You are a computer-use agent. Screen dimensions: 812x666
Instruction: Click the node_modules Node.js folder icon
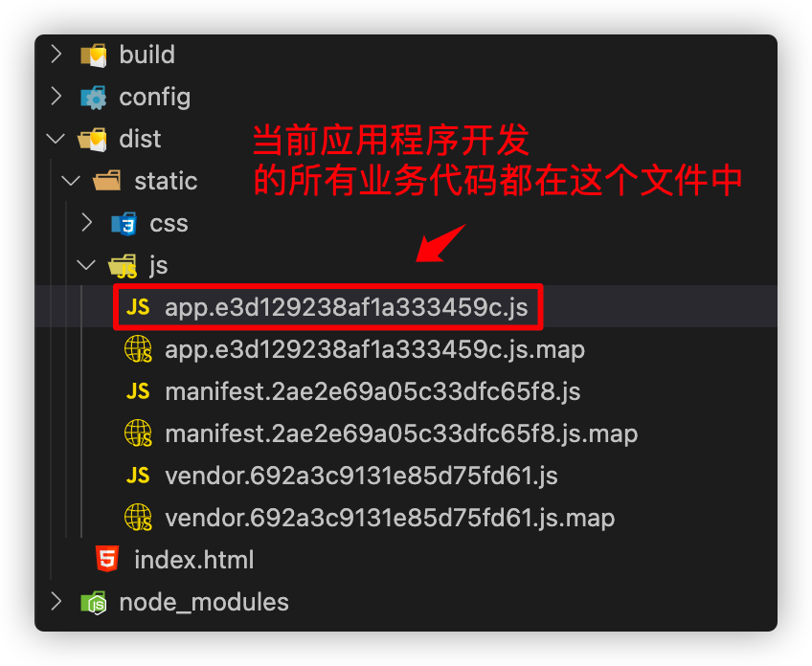point(94,602)
